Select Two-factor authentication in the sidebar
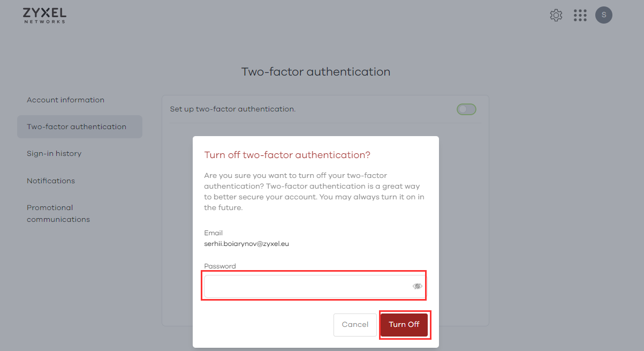The height and width of the screenshot is (351, 644). [77, 127]
